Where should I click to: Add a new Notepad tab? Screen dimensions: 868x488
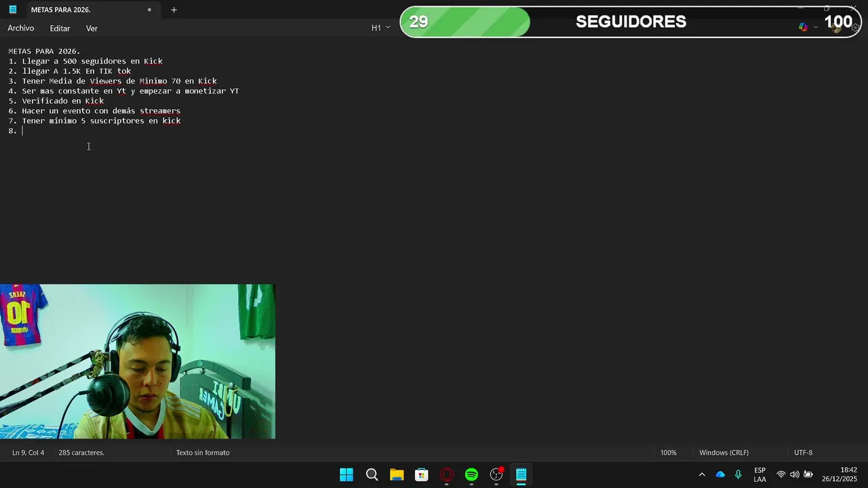click(174, 9)
